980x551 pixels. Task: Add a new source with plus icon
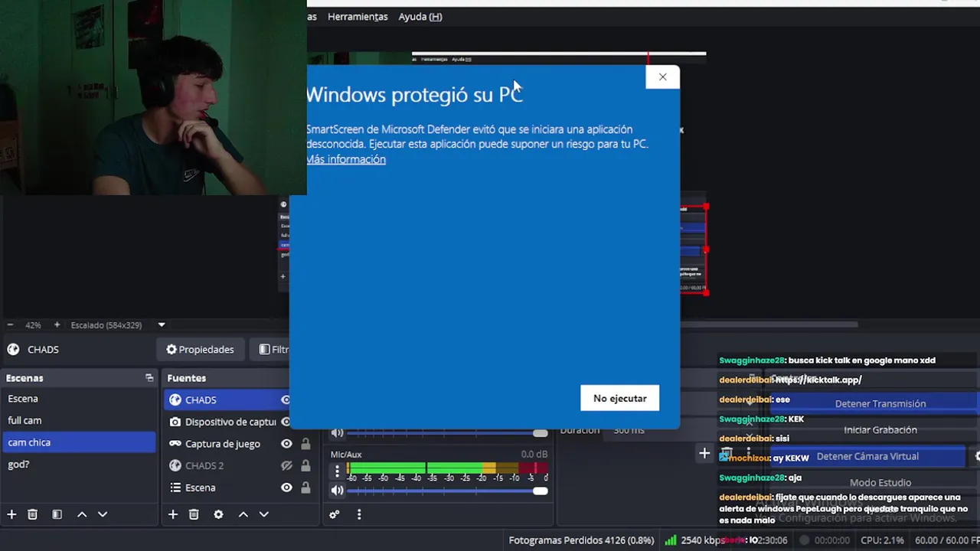173,514
